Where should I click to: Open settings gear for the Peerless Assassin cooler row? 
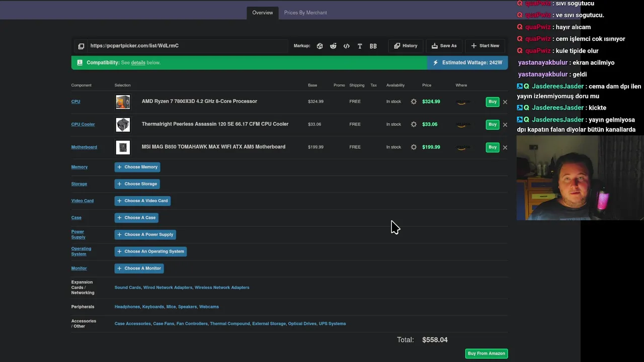[x=414, y=124]
